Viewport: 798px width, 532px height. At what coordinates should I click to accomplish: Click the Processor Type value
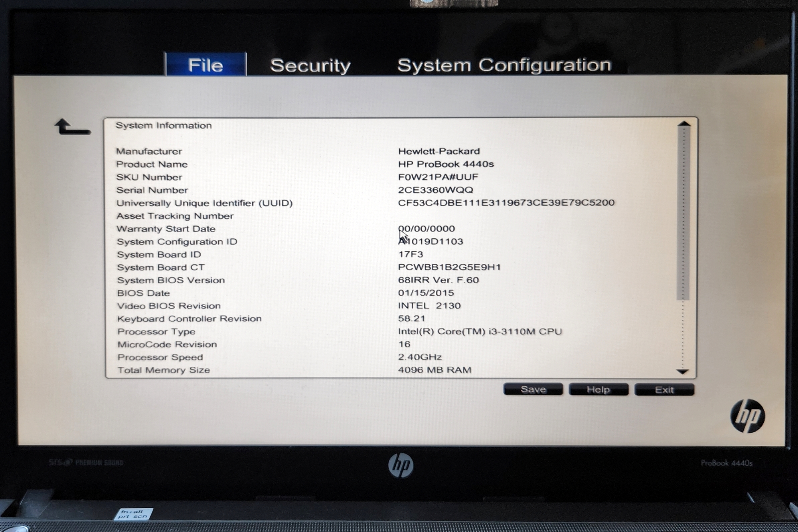point(480,332)
